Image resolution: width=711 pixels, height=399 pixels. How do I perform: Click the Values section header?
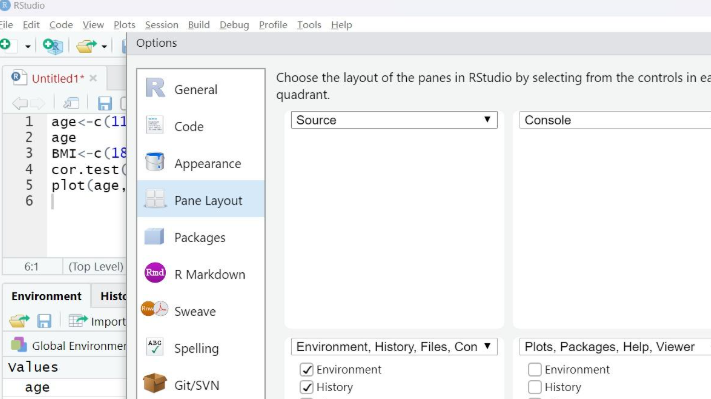[x=33, y=367]
